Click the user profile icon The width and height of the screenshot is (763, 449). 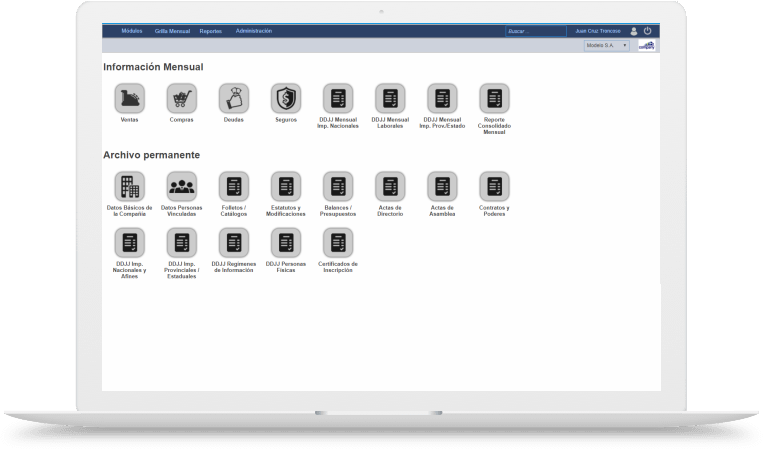point(633,31)
